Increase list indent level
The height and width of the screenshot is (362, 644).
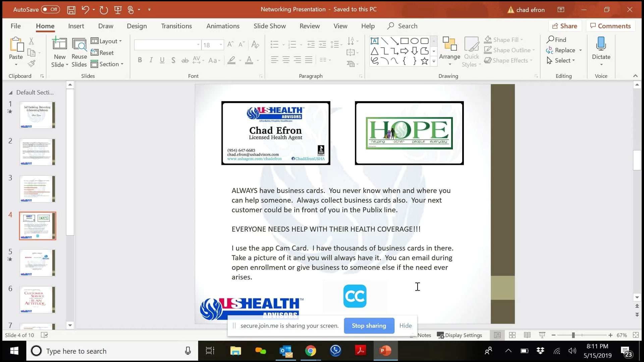click(x=322, y=44)
